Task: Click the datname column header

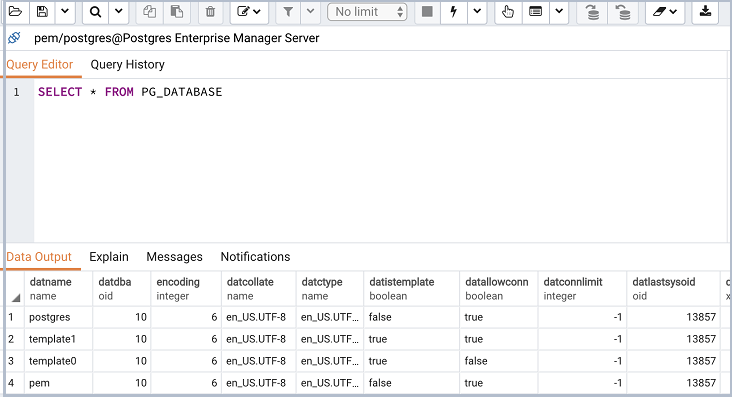Action: point(58,289)
